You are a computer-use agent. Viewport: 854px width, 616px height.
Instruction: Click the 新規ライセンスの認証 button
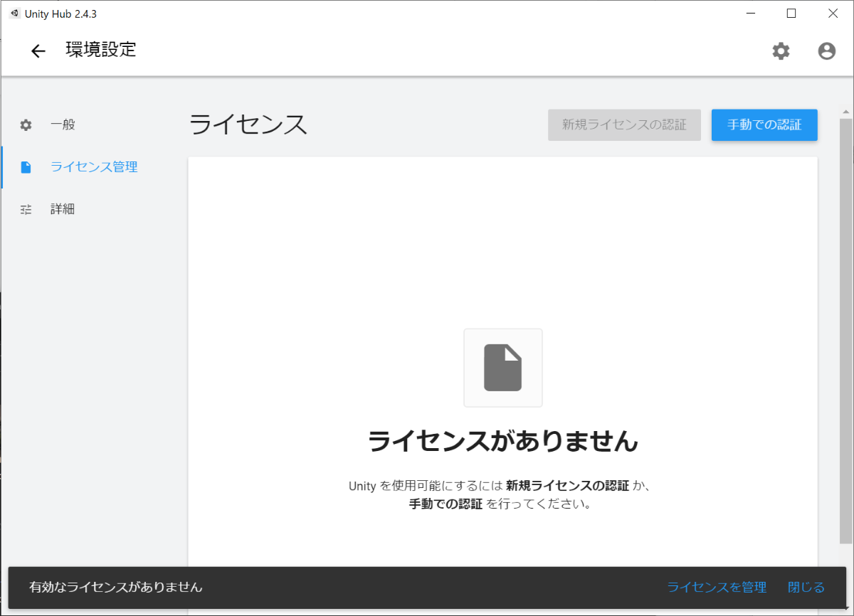[624, 125]
